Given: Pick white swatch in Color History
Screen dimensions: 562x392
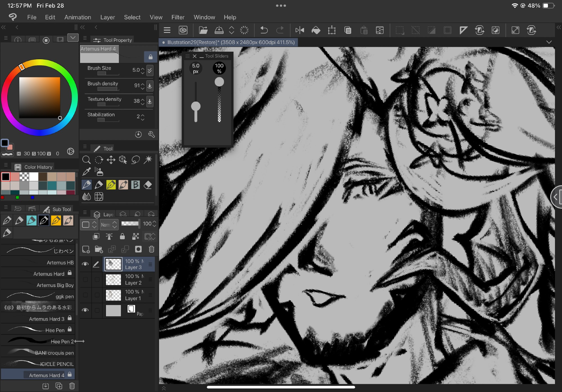Looking at the screenshot, I should click(x=33, y=177).
